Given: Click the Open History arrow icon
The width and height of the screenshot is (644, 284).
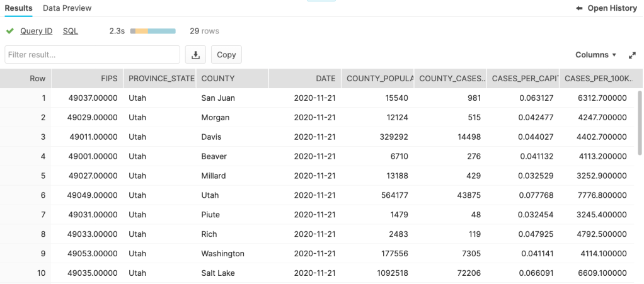Looking at the screenshot, I should coord(579,8).
